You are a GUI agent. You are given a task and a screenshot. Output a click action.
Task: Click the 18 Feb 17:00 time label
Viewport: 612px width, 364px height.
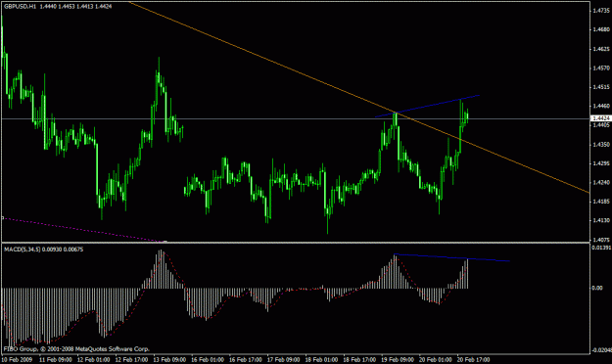click(360, 359)
